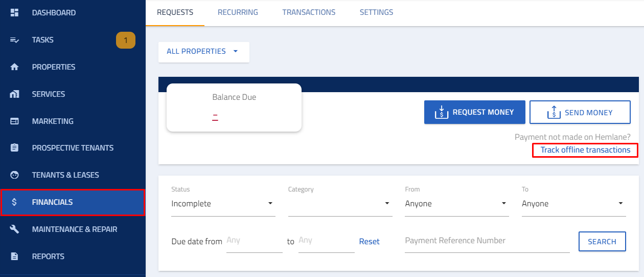
Task: Click the Prospective Tenants clipboard icon
Action: click(x=14, y=148)
